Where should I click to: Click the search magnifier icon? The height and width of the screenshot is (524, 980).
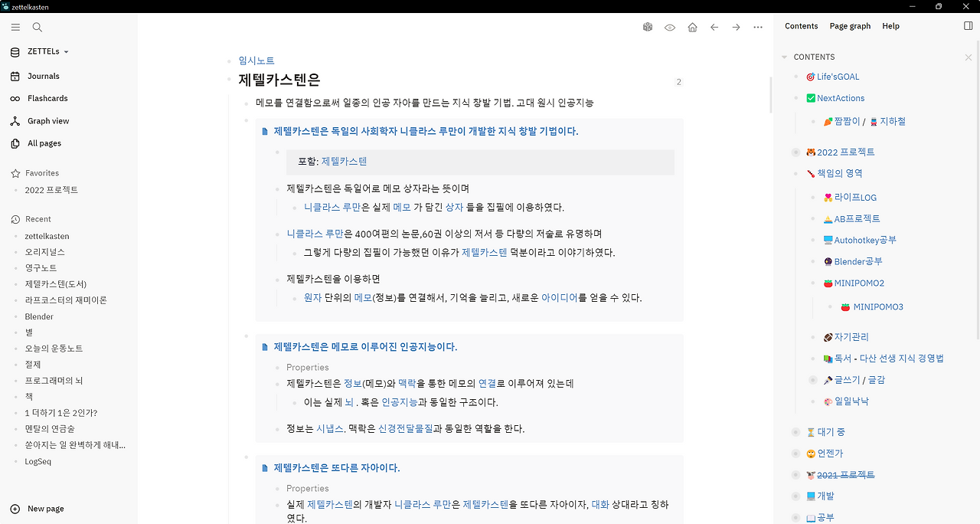[37, 27]
